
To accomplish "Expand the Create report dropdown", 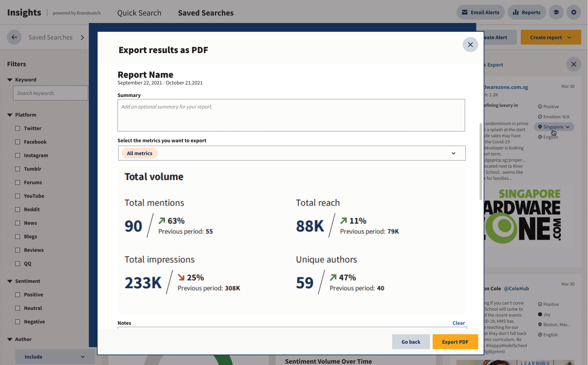I will tap(569, 38).
